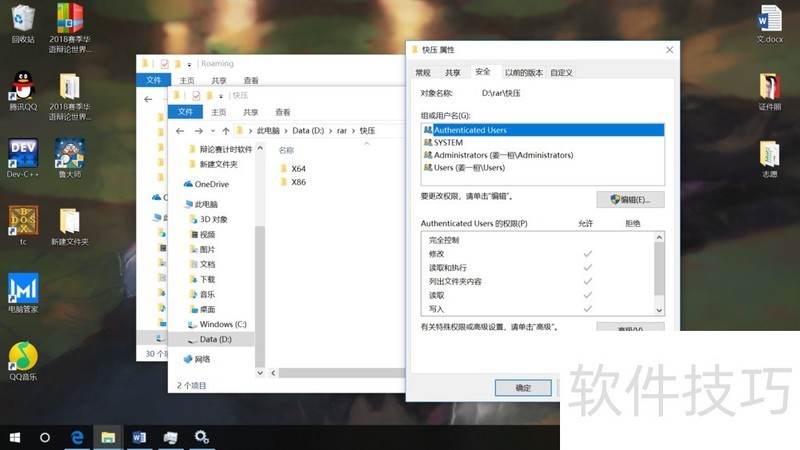Launch Dev-C++ from the desktop

(x=23, y=157)
